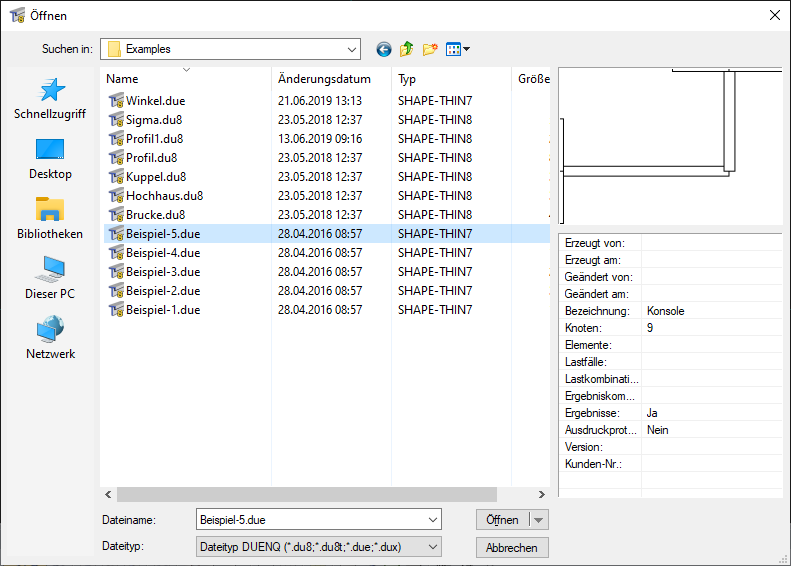Click the file icon of Beispiel-4.due
This screenshot has height=566, width=791.
click(116, 253)
